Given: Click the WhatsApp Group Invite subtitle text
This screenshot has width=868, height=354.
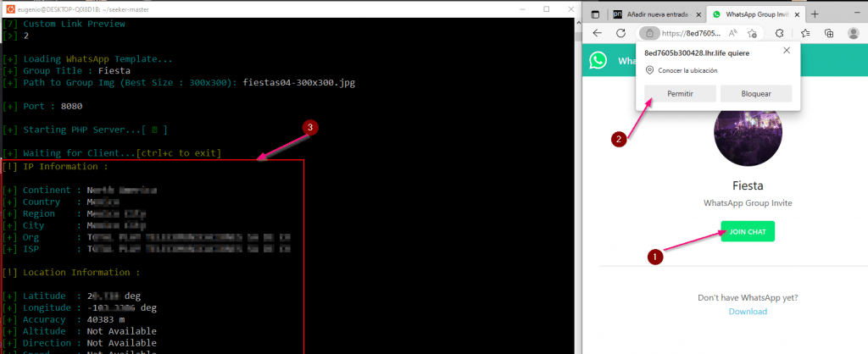Looking at the screenshot, I should (x=748, y=203).
